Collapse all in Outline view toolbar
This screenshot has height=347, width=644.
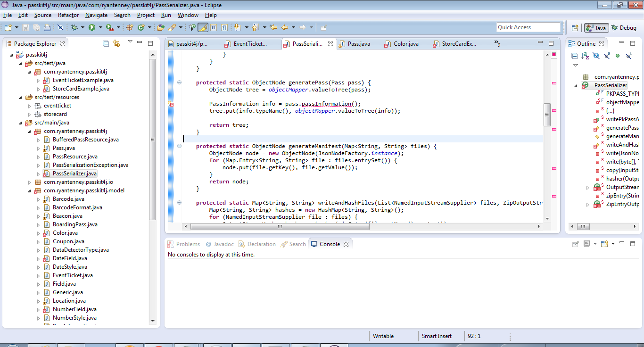(x=575, y=56)
